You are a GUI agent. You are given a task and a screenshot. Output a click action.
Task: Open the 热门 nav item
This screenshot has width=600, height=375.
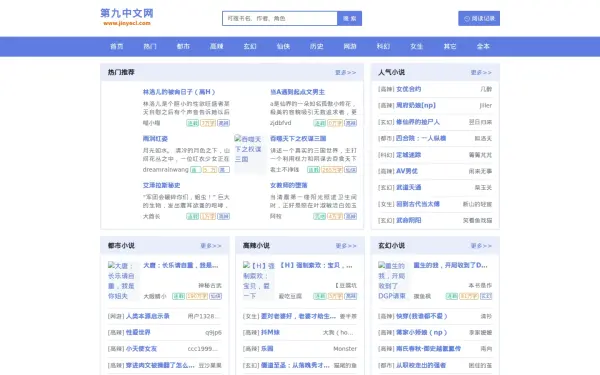[150, 46]
